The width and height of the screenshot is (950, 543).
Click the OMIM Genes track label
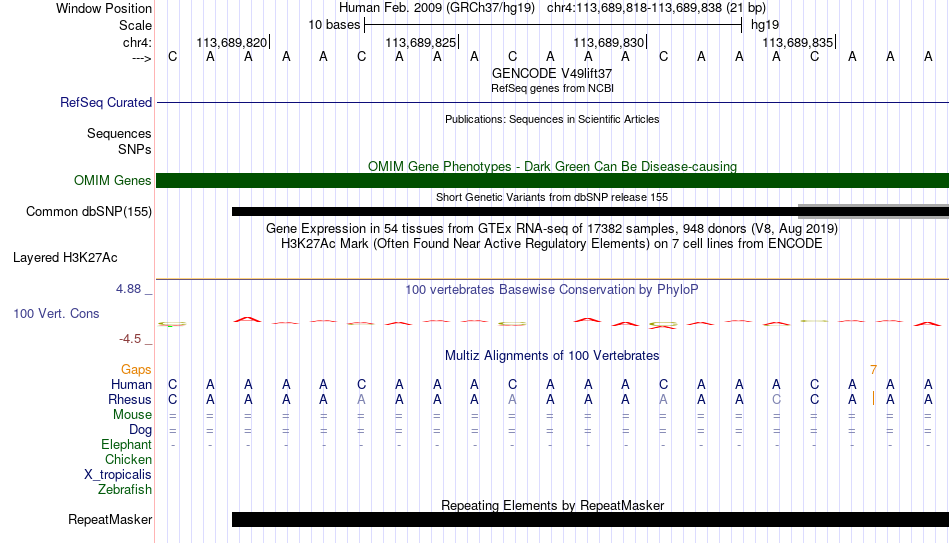click(x=113, y=181)
